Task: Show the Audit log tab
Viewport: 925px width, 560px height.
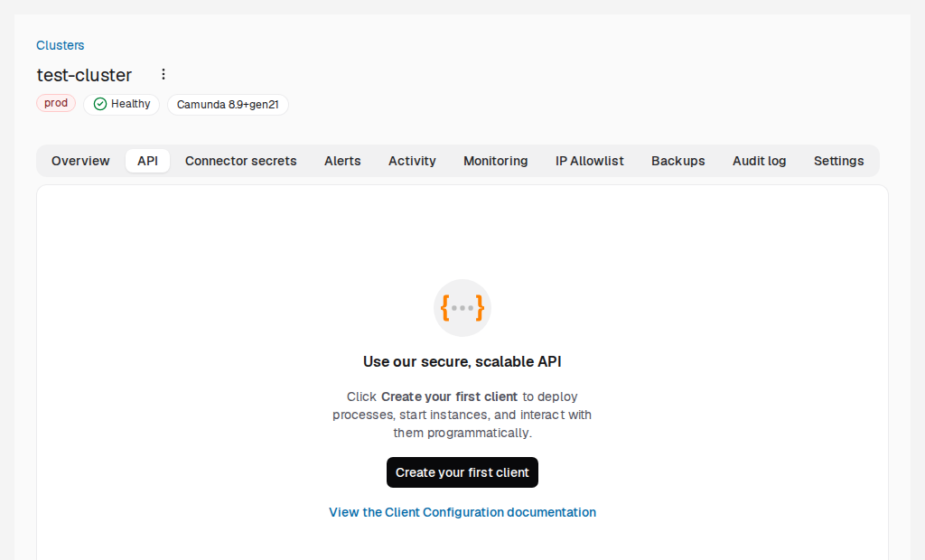Action: [759, 161]
